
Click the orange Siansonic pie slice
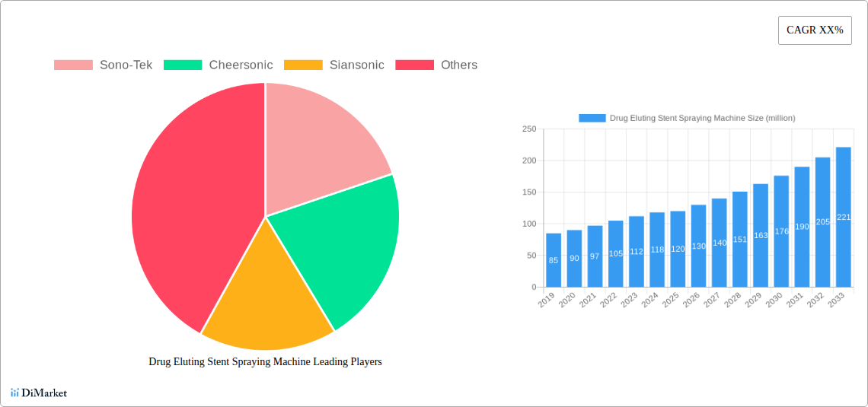tap(263, 304)
